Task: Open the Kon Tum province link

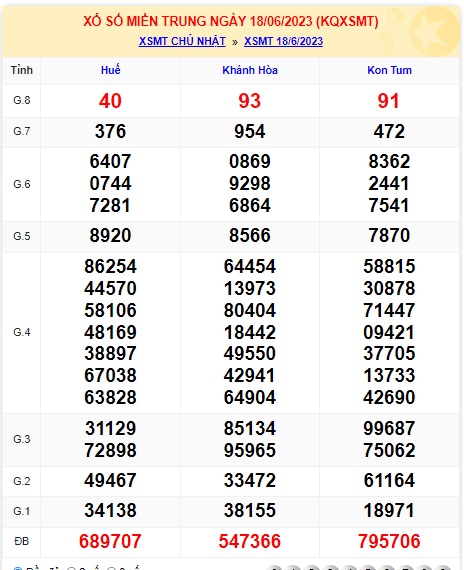Action: (x=389, y=70)
